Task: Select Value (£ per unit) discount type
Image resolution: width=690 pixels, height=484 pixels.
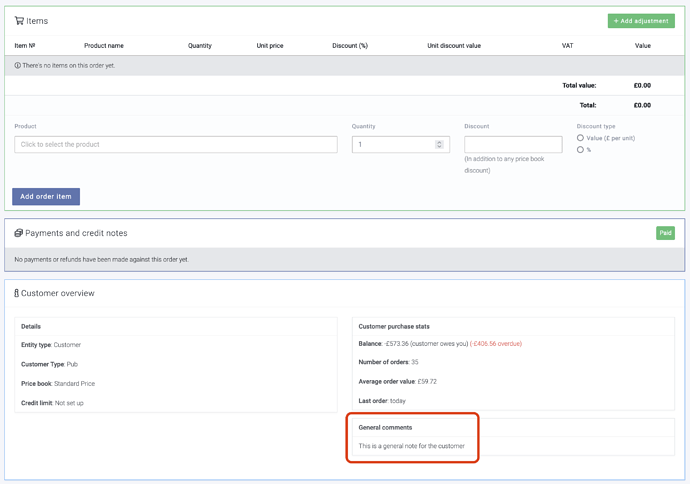Action: pos(580,138)
